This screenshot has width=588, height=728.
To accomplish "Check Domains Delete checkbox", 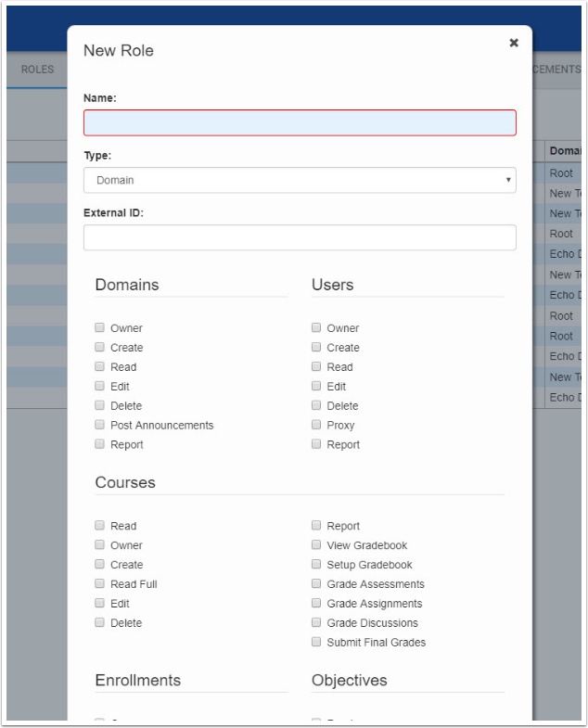I will [99, 405].
